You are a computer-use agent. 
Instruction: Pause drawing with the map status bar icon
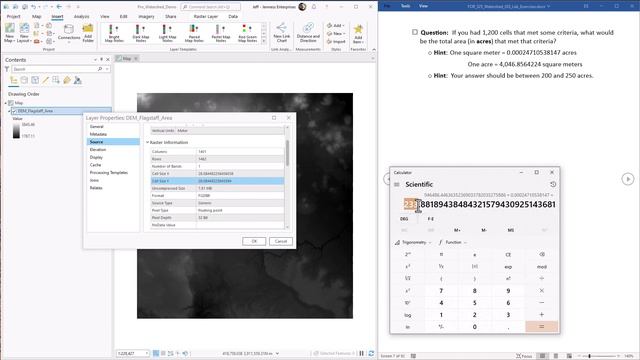point(362,353)
